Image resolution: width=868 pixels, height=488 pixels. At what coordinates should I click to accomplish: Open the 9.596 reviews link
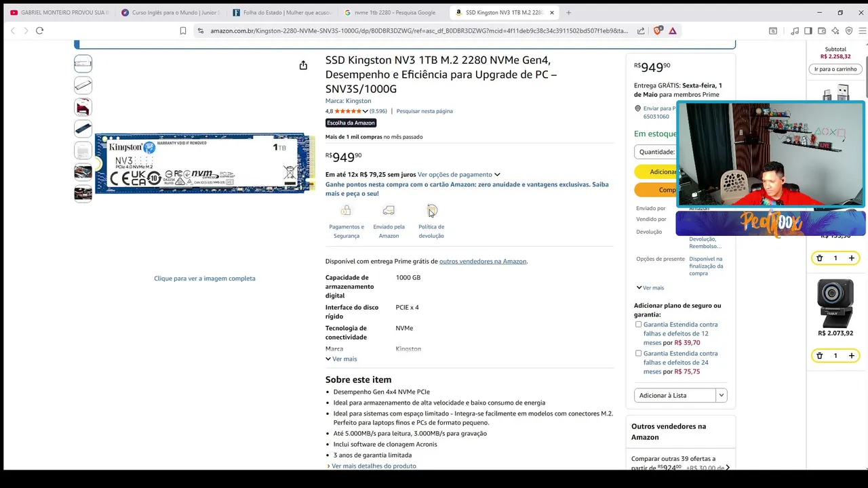point(378,111)
